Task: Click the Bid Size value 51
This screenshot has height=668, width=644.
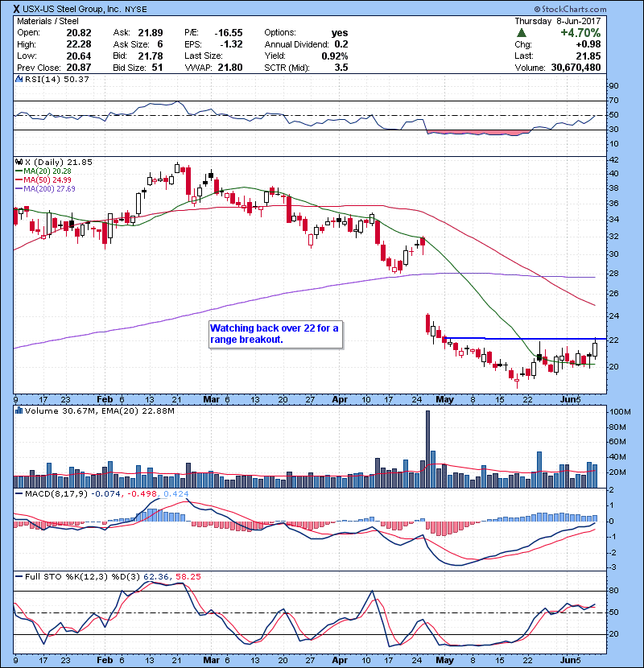Action: click(157, 68)
